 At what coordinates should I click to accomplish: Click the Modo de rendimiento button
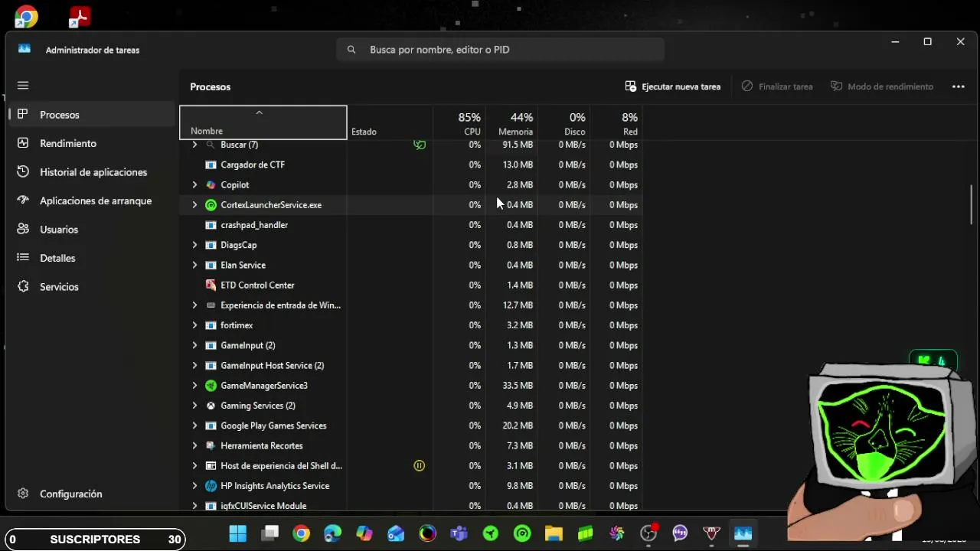pos(882,86)
